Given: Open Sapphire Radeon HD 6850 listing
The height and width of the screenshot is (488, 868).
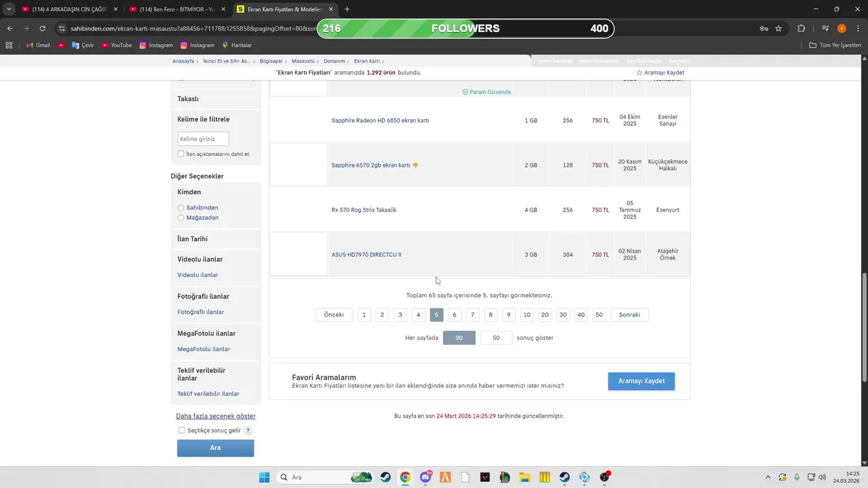Looking at the screenshot, I should click(380, 121).
